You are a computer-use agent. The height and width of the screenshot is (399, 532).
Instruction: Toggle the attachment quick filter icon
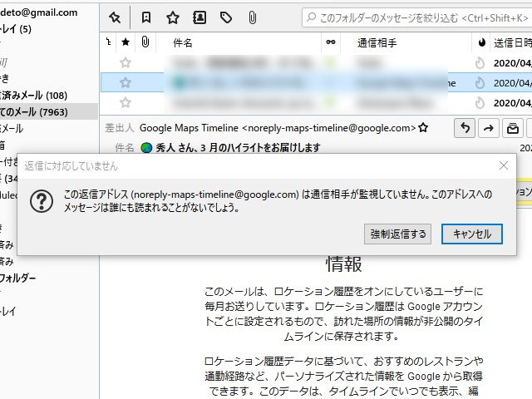[x=253, y=17]
